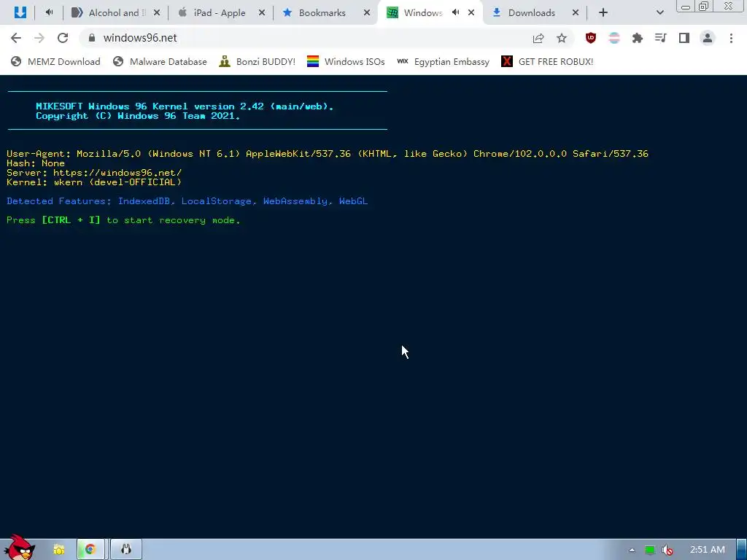Click the 'MIKESOFT Windows 96 Kernel version' heading
Image resolution: width=747 pixels, height=560 pixels.
click(185, 106)
